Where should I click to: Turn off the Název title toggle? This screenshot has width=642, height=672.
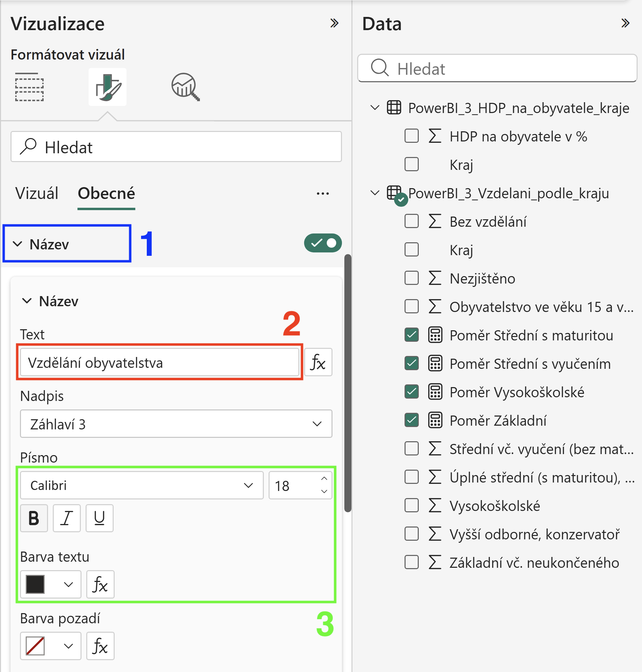(x=323, y=243)
